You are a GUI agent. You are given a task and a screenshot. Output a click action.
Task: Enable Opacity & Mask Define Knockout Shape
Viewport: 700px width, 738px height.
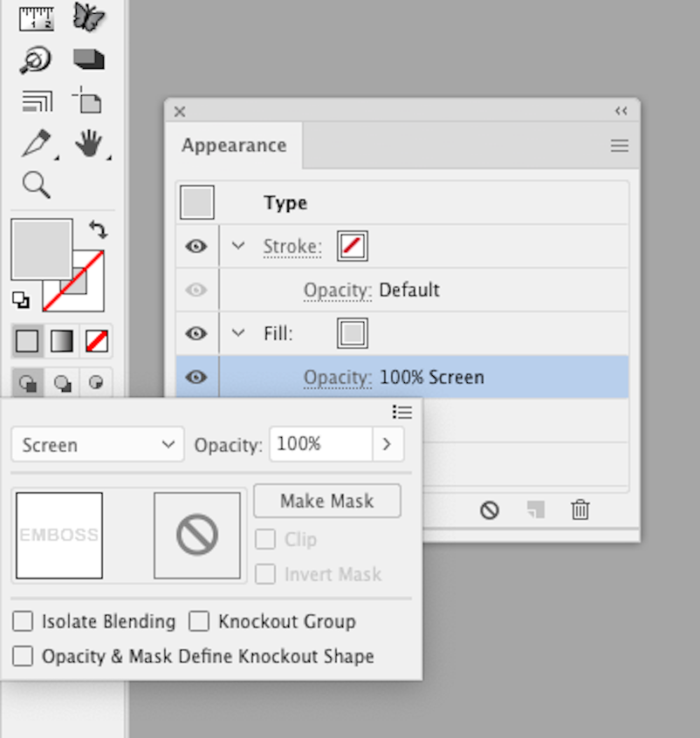pos(23,656)
